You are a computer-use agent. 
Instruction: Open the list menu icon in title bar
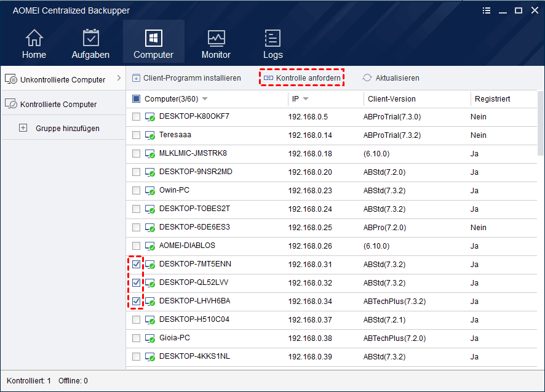click(487, 10)
